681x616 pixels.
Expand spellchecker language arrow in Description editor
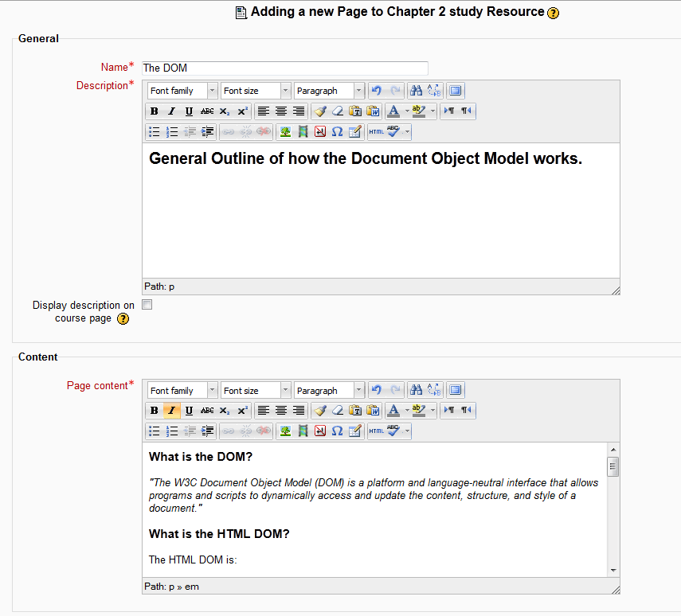tap(407, 131)
